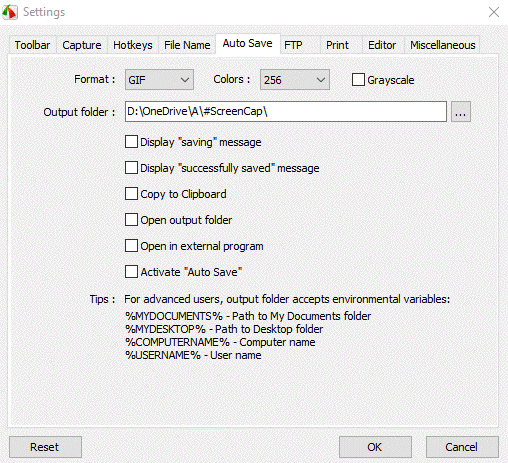This screenshot has width=508, height=463.
Task: Check Display "successfully saved" message
Action: click(131, 168)
